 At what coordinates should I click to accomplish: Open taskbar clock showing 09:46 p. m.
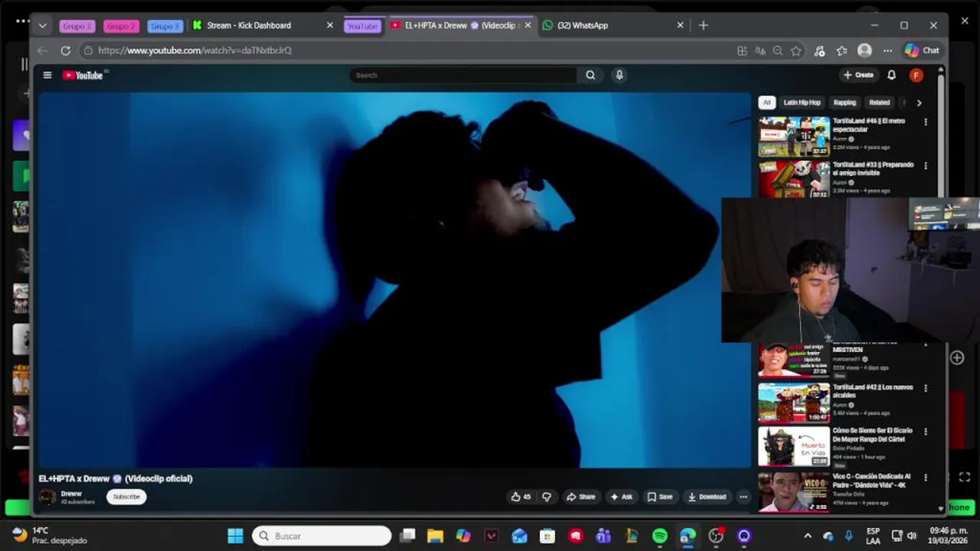coord(947,536)
